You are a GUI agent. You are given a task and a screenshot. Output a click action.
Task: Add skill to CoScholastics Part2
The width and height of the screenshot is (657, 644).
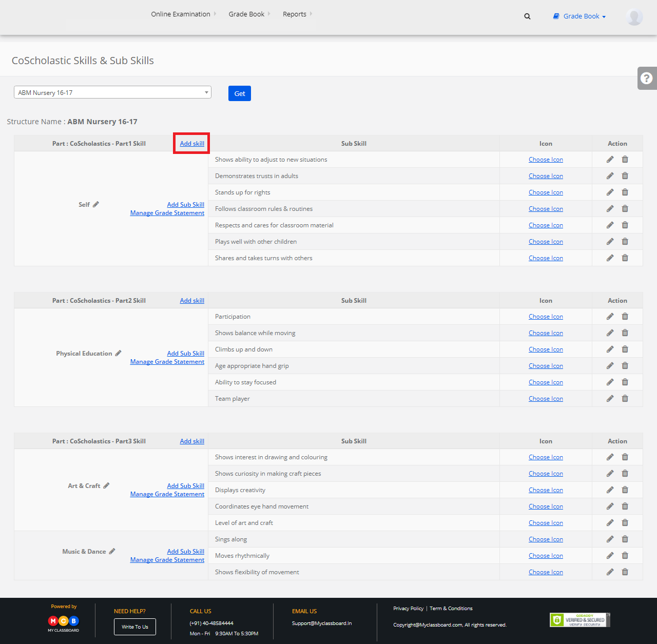pyautogui.click(x=192, y=301)
